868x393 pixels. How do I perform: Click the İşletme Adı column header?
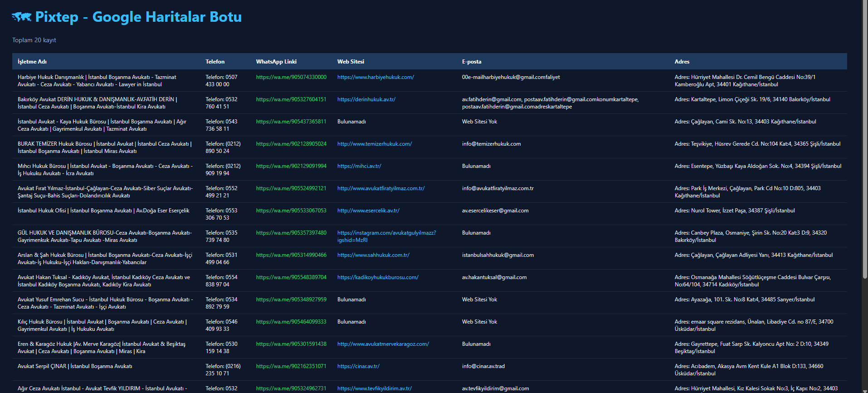tap(32, 62)
